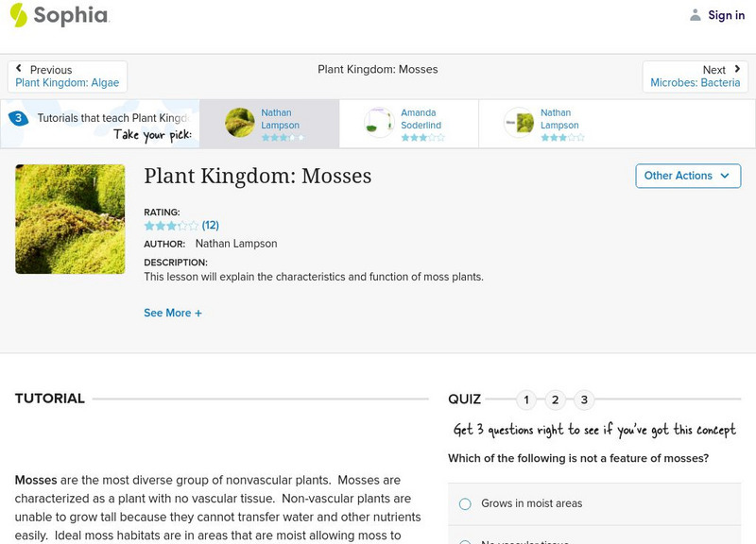Go to quiz question 3

[x=584, y=400]
